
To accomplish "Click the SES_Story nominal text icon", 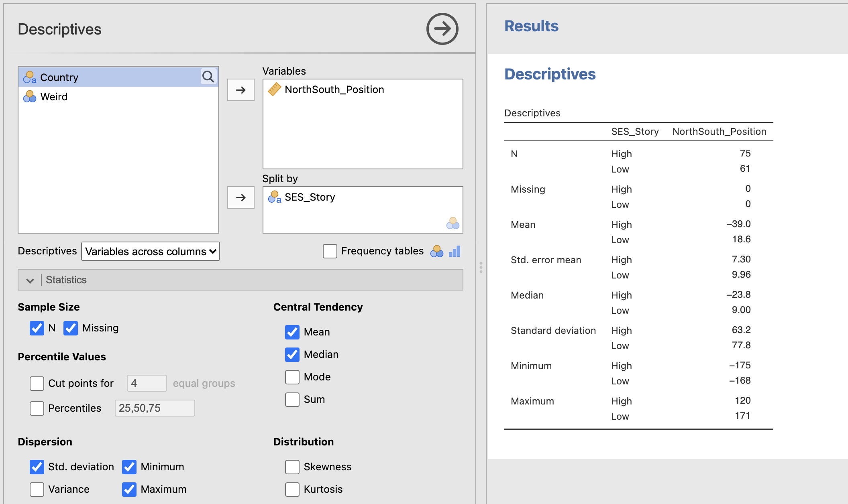I will [x=275, y=197].
